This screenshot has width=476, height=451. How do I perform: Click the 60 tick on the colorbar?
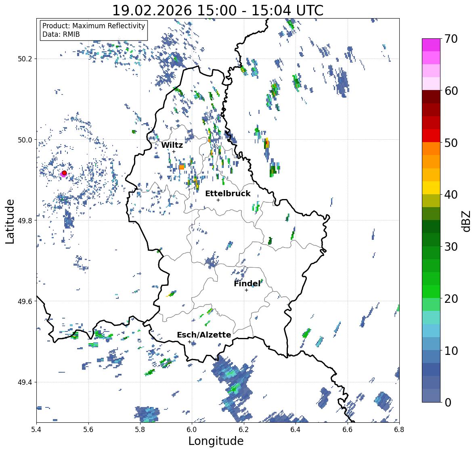tap(451, 91)
